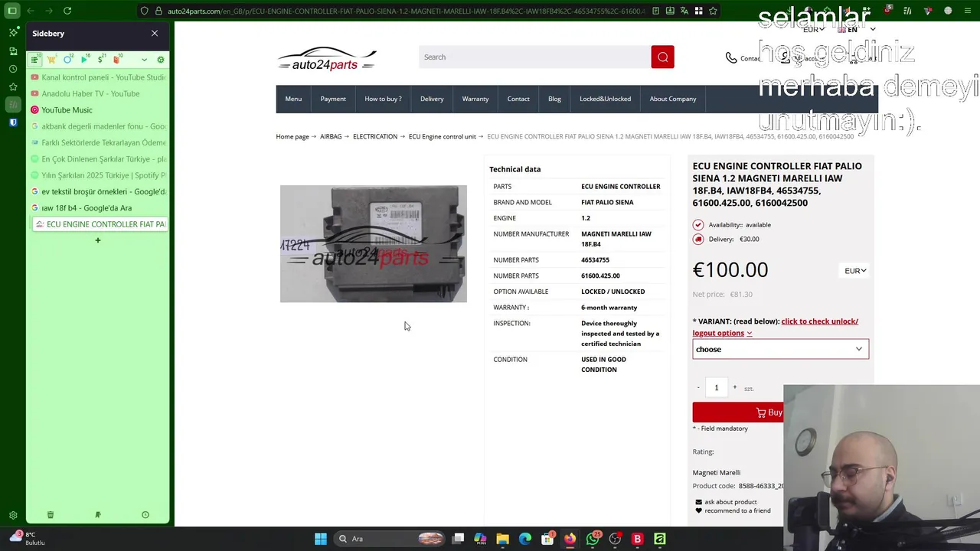980x551 pixels.
Task: Open Sidebery settings gear
Action: (160, 60)
